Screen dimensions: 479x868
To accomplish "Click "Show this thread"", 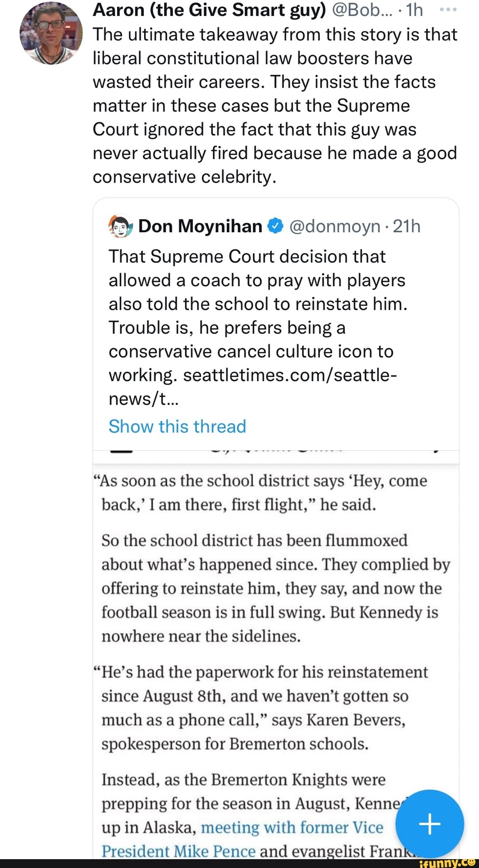I will (x=177, y=426).
